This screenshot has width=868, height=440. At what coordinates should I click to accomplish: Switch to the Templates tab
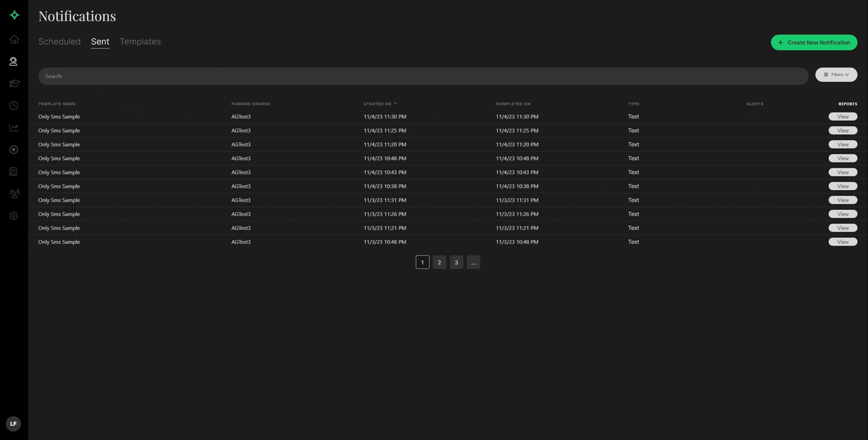(140, 41)
